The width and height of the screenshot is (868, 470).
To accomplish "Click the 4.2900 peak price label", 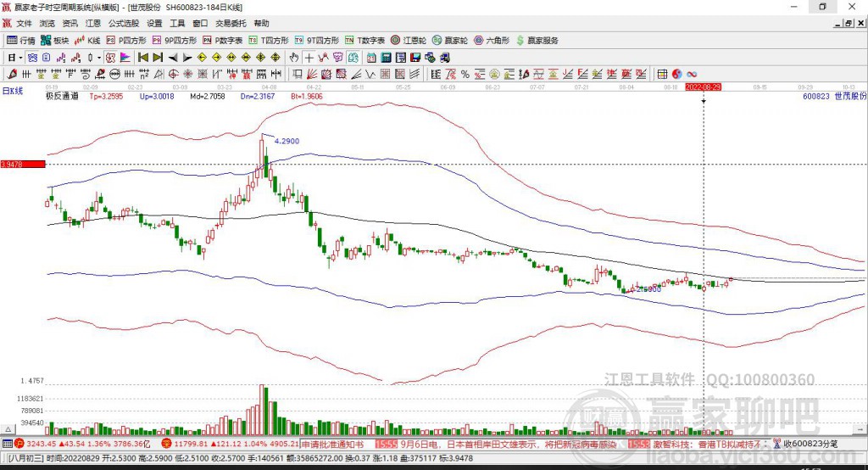I will coord(287,141).
